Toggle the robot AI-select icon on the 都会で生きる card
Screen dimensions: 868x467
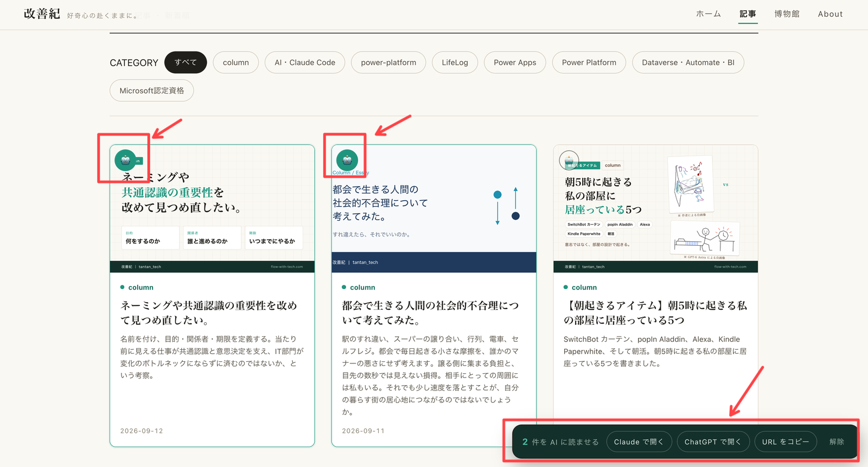347,160
